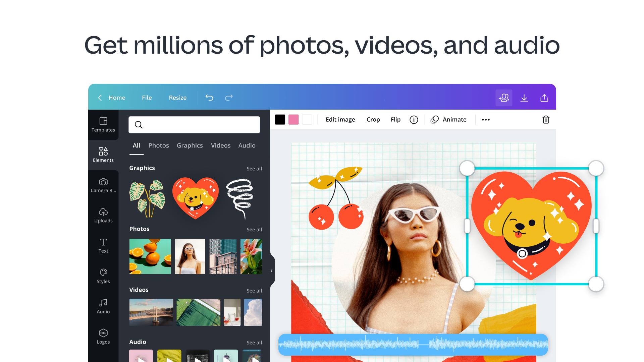Click the redo arrow
The width and height of the screenshot is (644, 362).
tap(229, 98)
